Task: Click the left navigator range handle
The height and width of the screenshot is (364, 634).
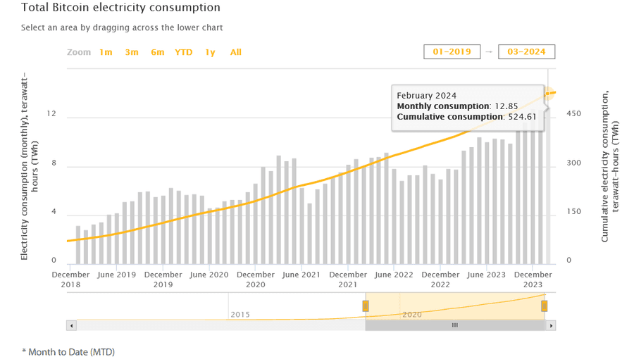Action: coord(366,306)
